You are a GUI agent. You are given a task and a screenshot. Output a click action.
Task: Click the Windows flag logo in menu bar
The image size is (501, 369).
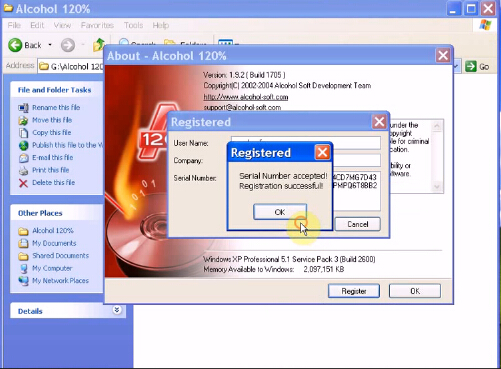coord(485,25)
